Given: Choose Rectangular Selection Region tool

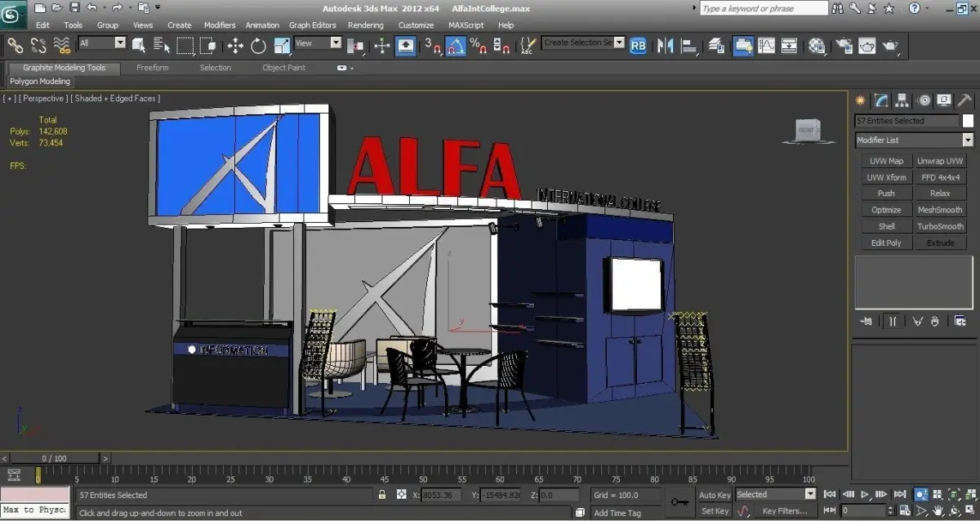Looking at the screenshot, I should pyautogui.click(x=185, y=45).
